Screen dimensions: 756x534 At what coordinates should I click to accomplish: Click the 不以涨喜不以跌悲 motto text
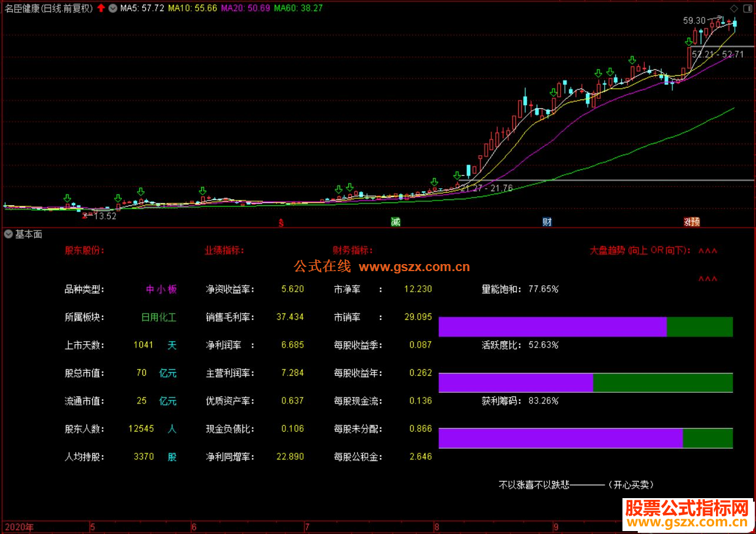[534, 485]
